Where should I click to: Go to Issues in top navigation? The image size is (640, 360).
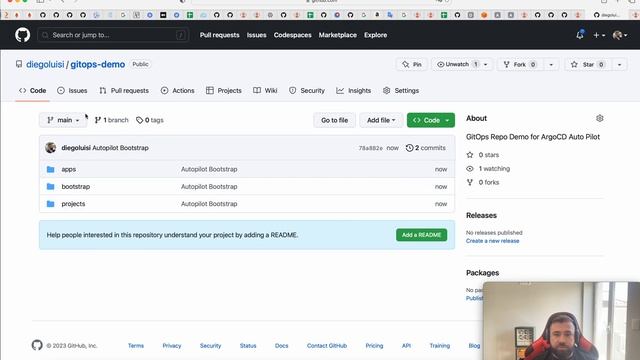pos(256,35)
